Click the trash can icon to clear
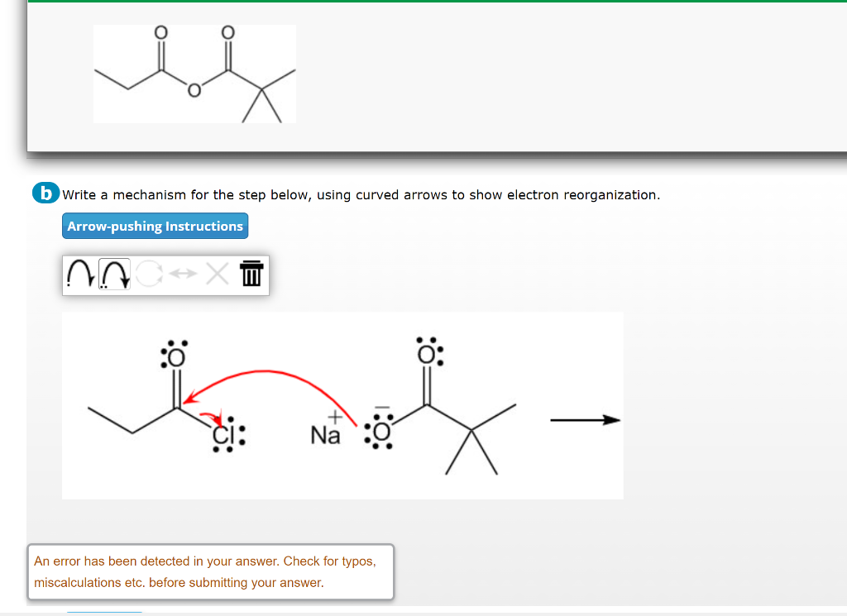This screenshot has width=847, height=616. (251, 274)
